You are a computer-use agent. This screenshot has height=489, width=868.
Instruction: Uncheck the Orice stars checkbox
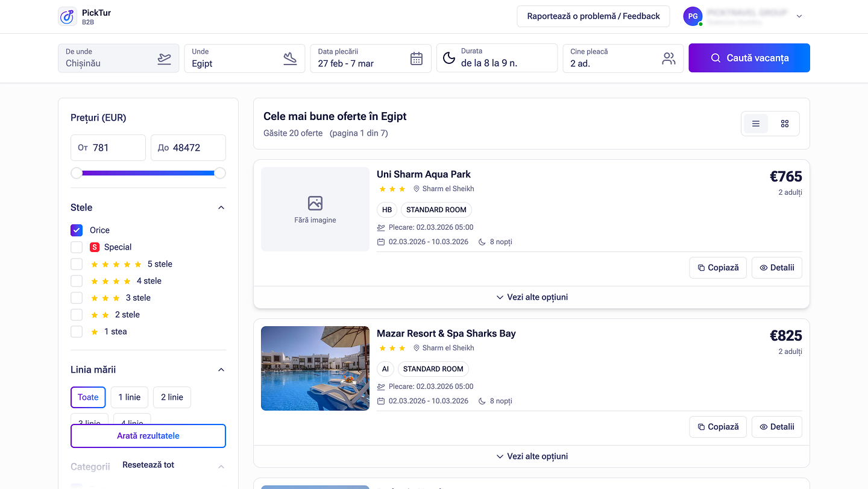pyautogui.click(x=77, y=230)
